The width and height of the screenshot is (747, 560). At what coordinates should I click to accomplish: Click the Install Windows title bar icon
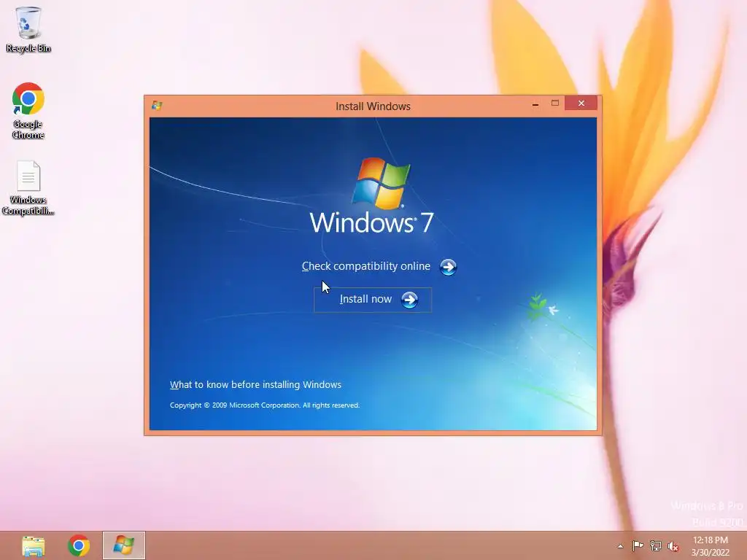click(157, 105)
